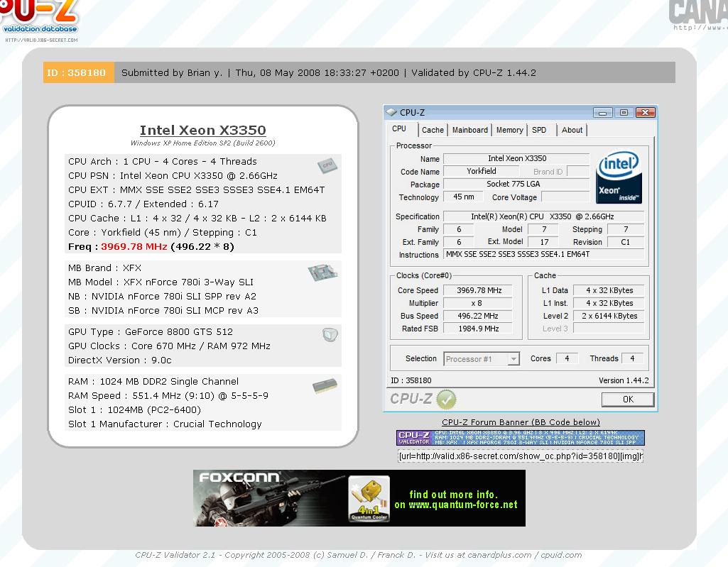Click the GPU icon beside GPU Type

[x=330, y=334]
